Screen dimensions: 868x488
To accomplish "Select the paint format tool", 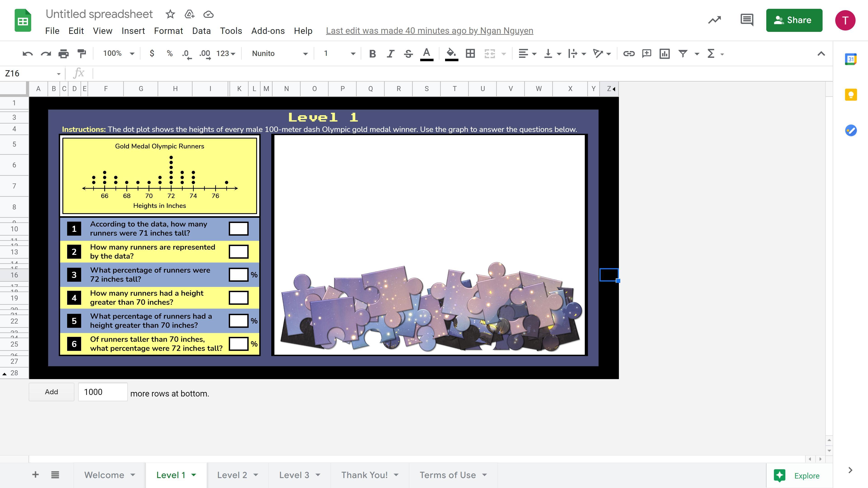I will [x=82, y=54].
